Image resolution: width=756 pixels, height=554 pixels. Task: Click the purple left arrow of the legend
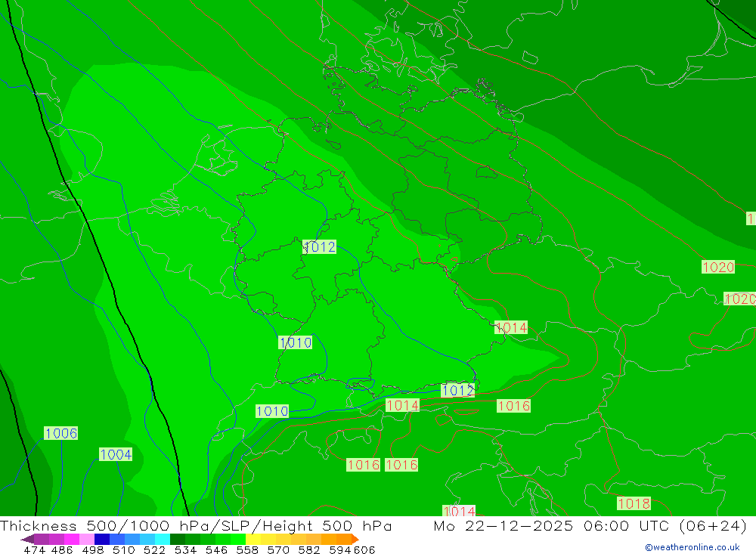click(x=27, y=539)
